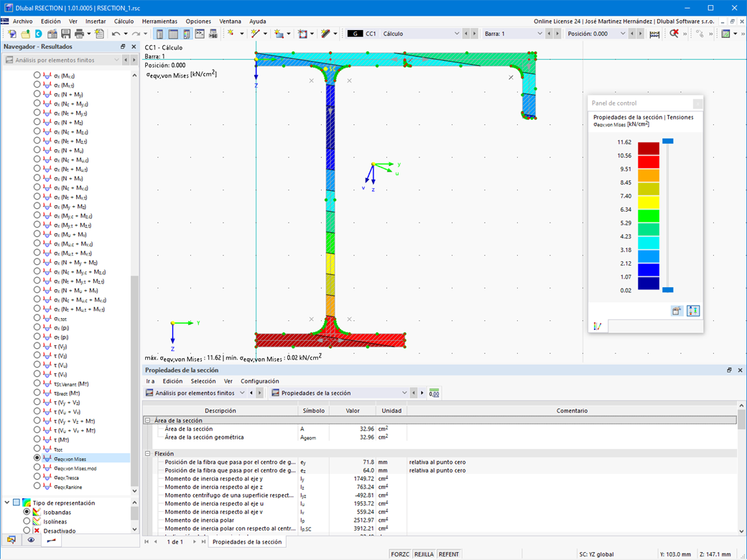Screen dimensions: 747x560
Task: Click the report document icon after Print
Action: coord(99,34)
